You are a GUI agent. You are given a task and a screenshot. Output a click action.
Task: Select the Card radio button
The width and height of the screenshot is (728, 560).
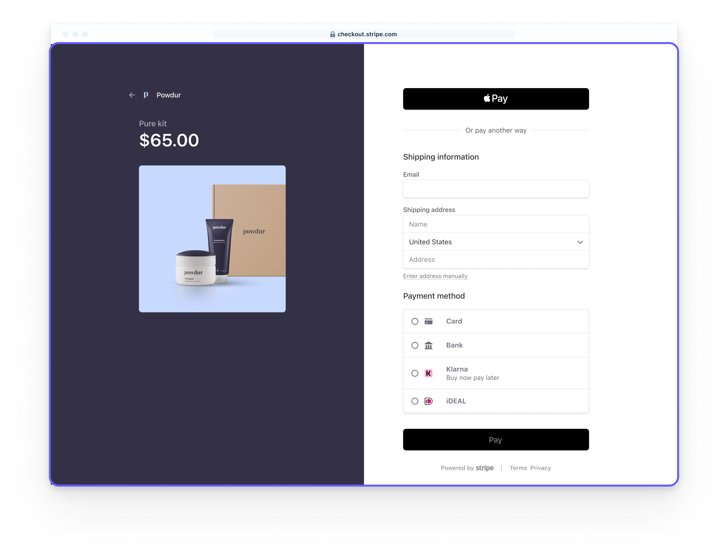415,321
